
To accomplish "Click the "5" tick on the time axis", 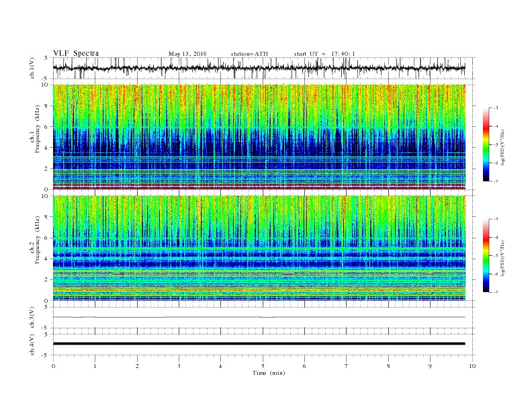I will point(263,366).
